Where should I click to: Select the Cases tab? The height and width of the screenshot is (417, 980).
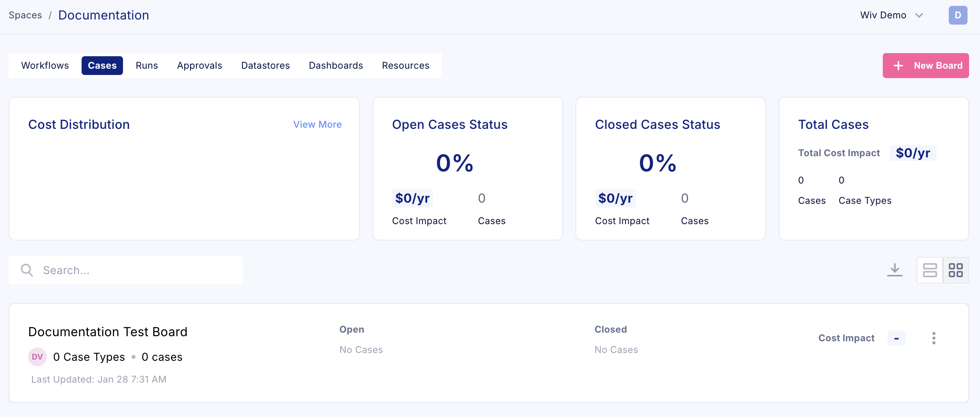point(102,66)
